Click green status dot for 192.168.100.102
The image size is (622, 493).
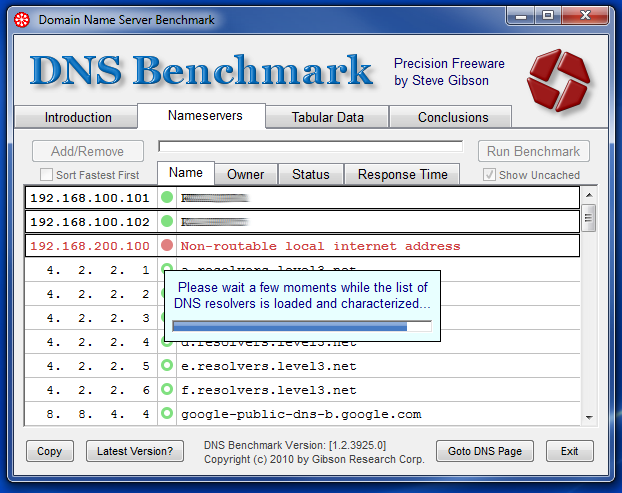[x=167, y=221]
